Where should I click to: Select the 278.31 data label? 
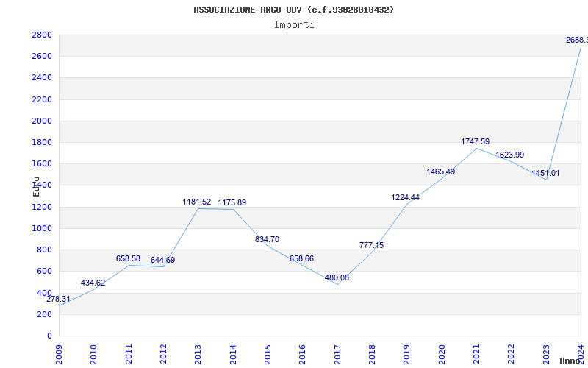58,300
